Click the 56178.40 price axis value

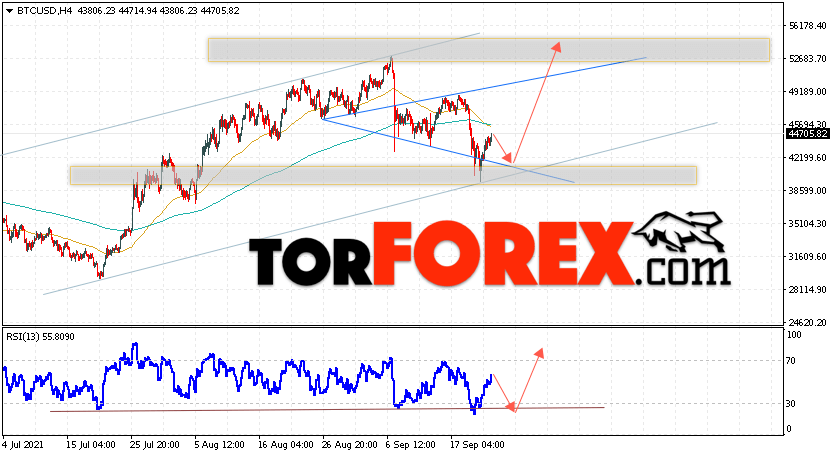[808, 26]
